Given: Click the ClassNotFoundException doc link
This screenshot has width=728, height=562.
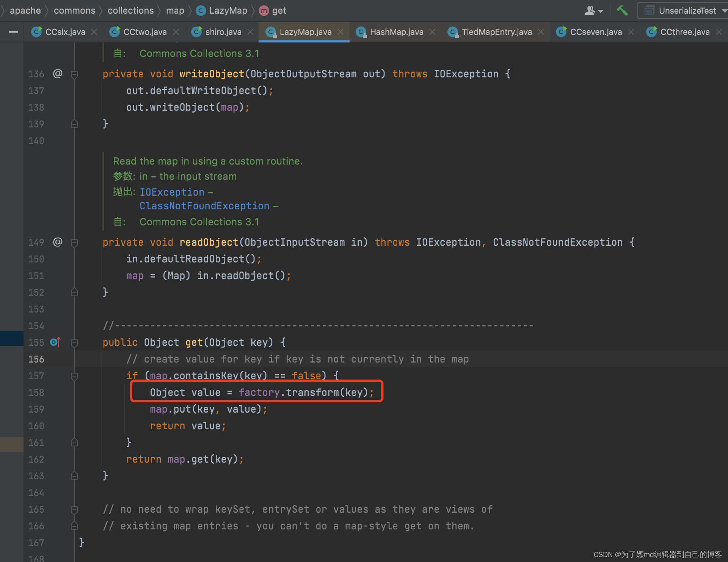Looking at the screenshot, I should 204,206.
